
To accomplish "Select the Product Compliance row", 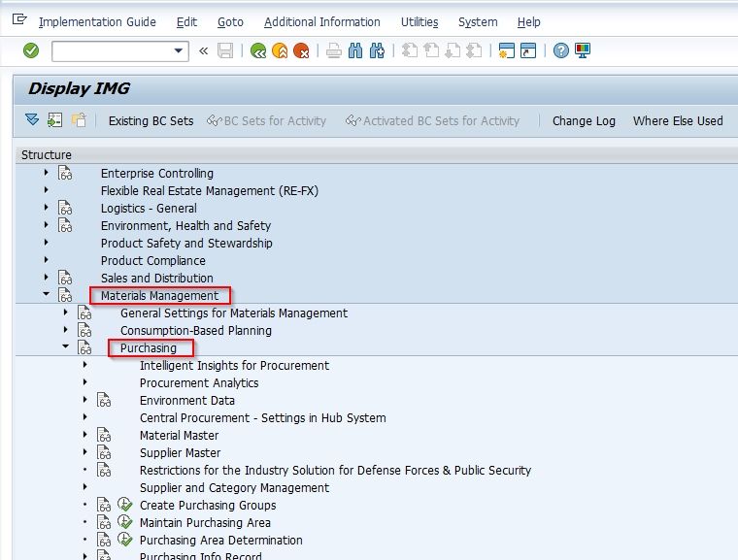I will click(x=153, y=260).
